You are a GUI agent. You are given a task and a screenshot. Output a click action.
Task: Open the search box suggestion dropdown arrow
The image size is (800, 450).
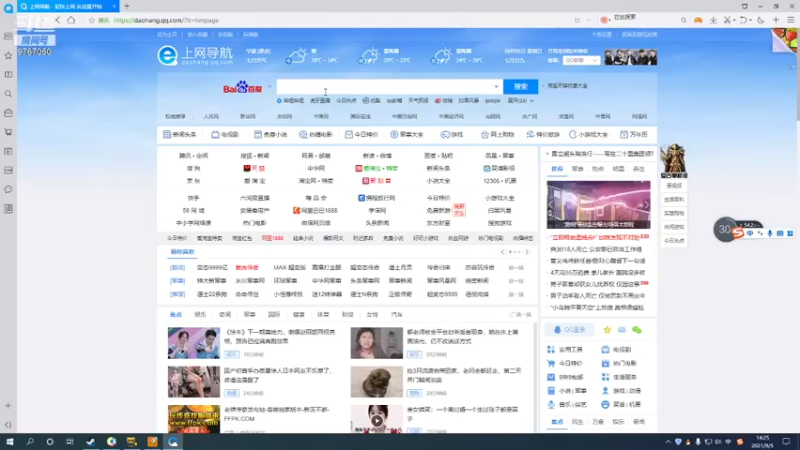[496, 87]
